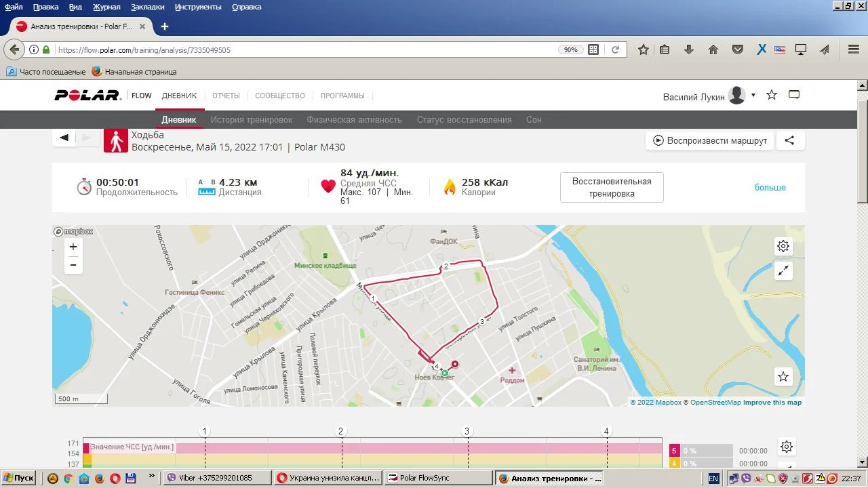The width and height of the screenshot is (868, 488).
Task: Click the address bar URL field
Action: point(305,49)
